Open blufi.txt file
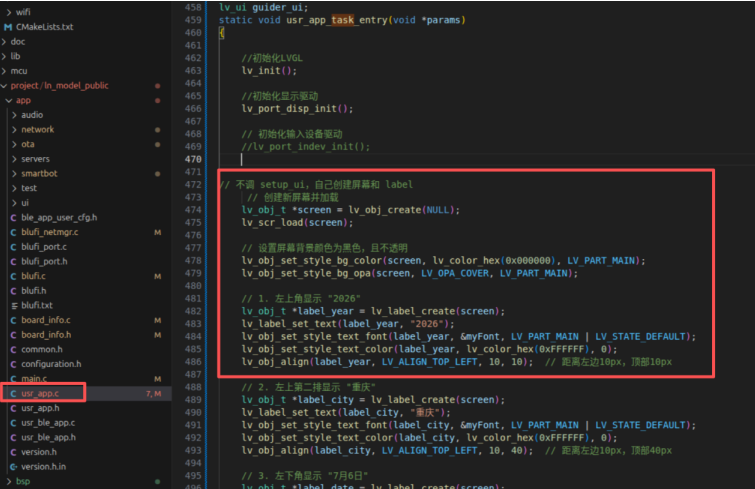755x489 pixels. tap(37, 305)
